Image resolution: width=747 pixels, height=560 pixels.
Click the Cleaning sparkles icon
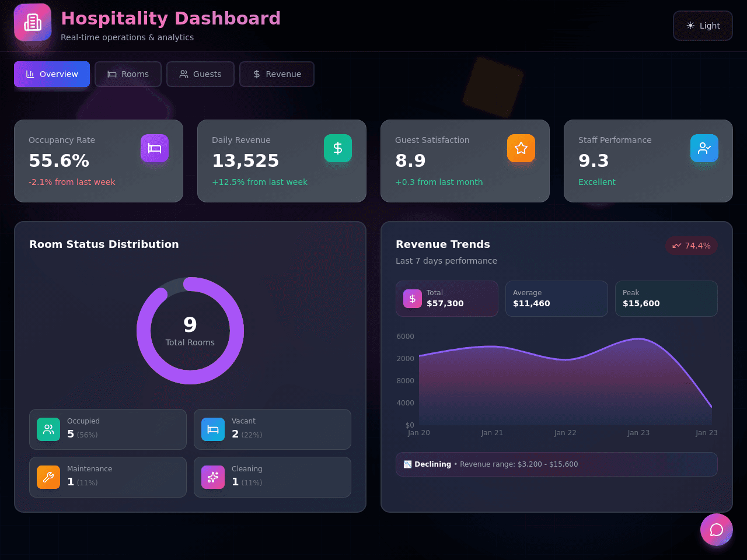coord(213,477)
